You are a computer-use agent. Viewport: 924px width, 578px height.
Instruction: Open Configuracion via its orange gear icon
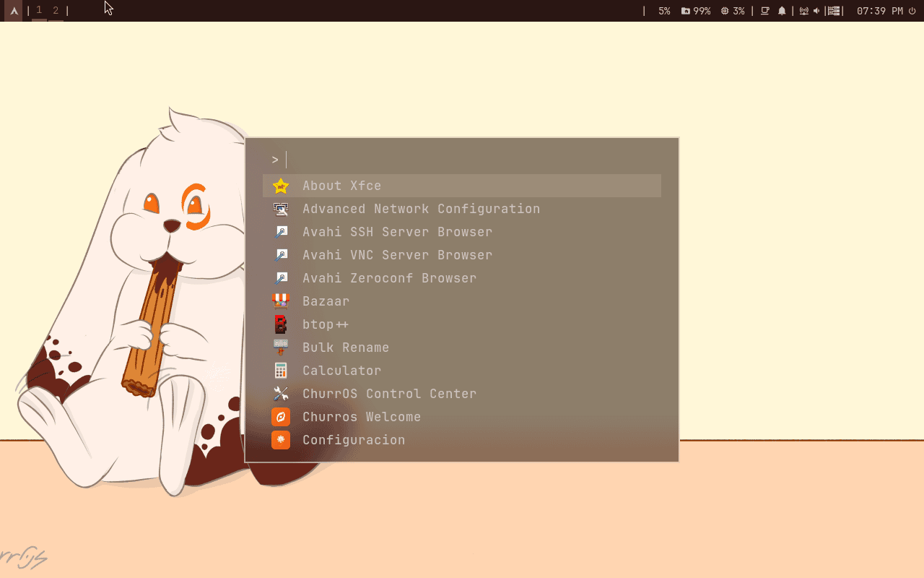[281, 440]
